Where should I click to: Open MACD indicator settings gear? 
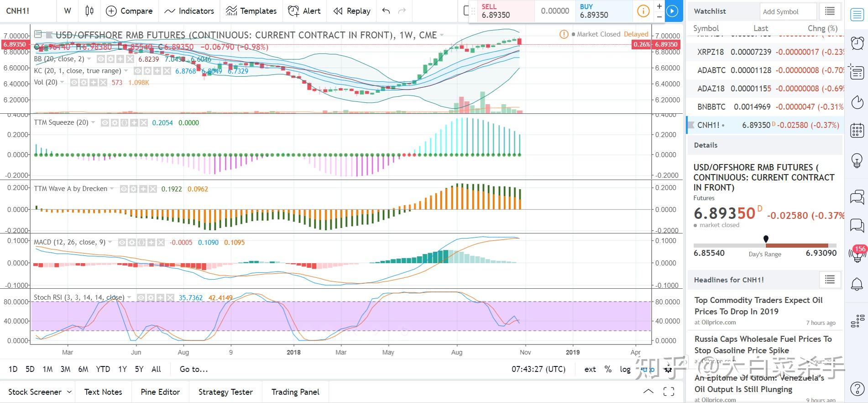click(x=132, y=242)
